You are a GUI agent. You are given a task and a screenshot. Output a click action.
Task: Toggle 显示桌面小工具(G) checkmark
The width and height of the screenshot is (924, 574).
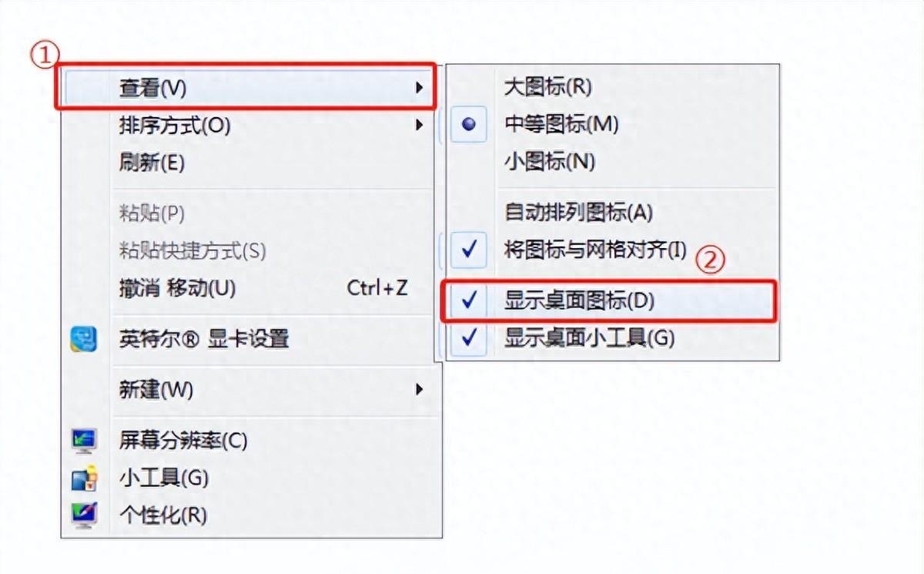(589, 338)
